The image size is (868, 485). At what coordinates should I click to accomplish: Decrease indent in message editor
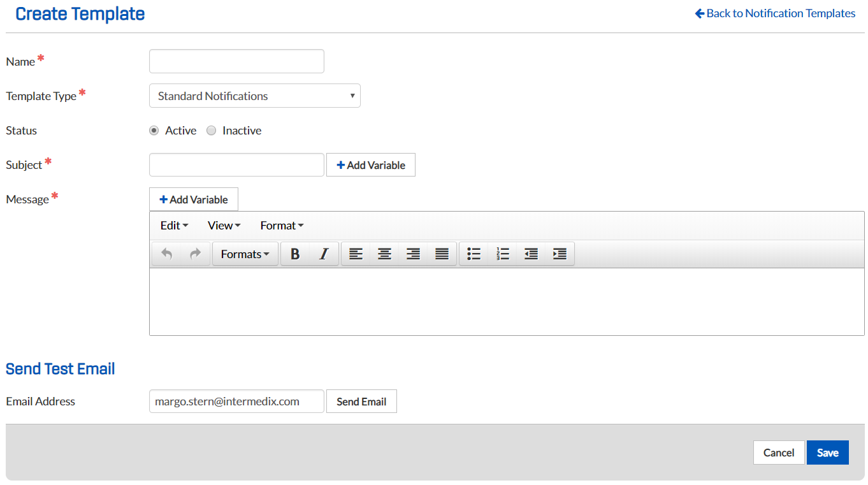coord(531,254)
